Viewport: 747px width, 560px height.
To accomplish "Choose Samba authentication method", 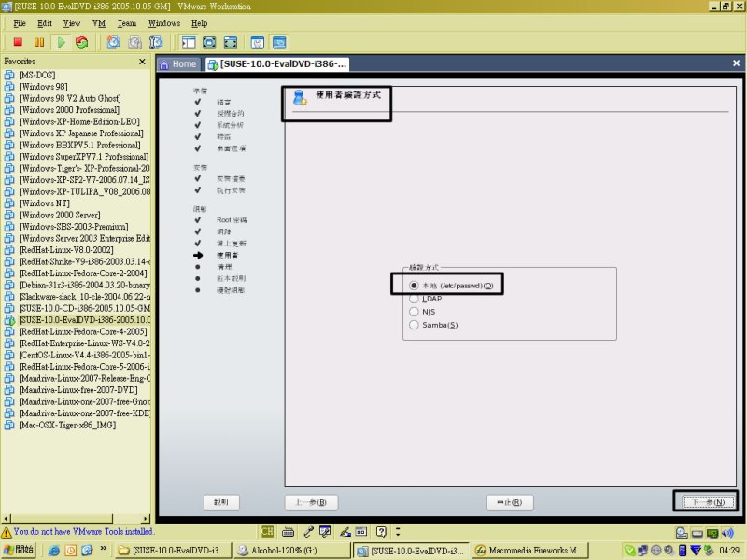I will [414, 325].
